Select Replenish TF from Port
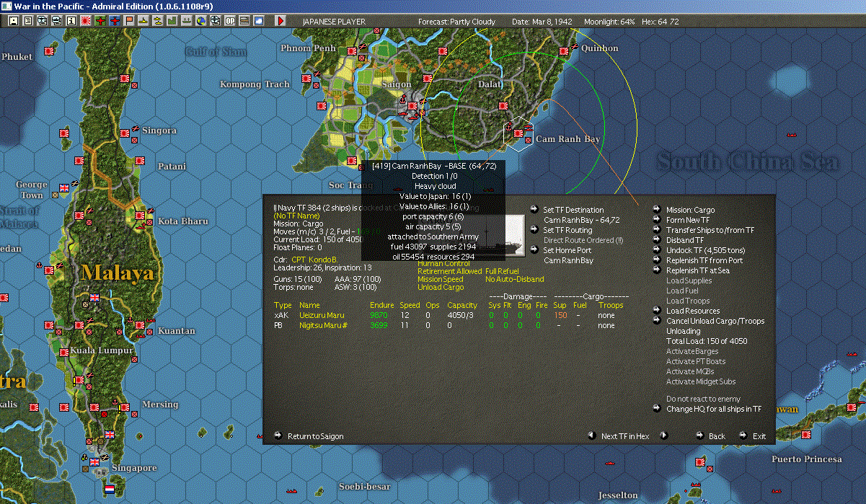 (704, 260)
